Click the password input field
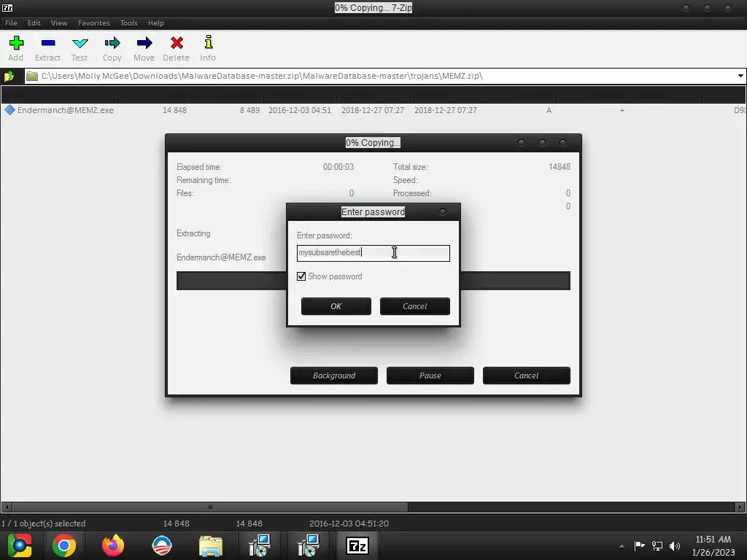Viewport: 747px width, 560px height. (x=373, y=253)
